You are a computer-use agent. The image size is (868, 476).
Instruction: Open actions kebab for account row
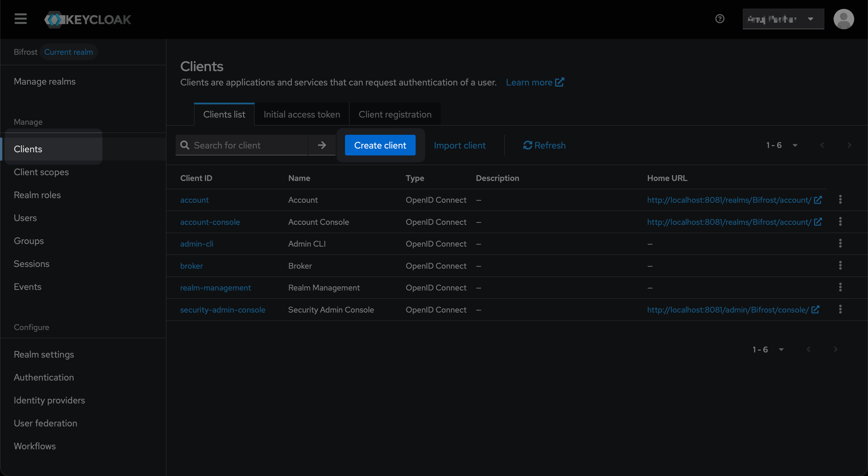(840, 200)
